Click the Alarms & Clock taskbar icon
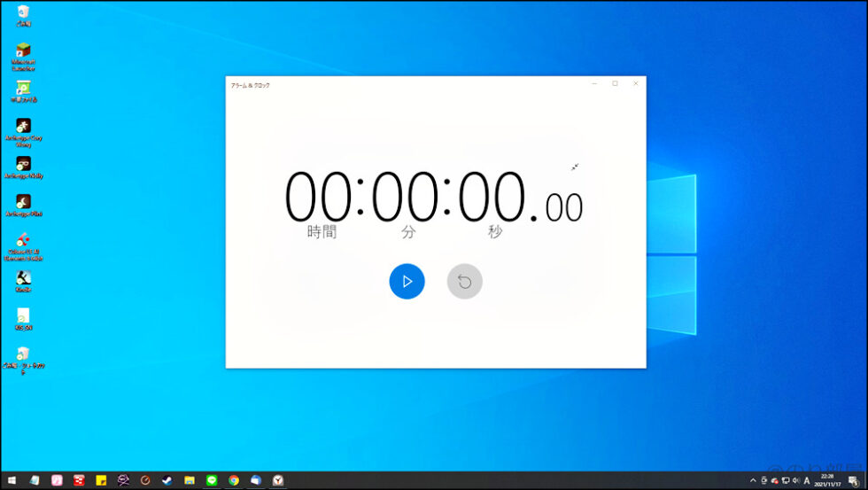This screenshot has width=868, height=490. coord(278,480)
